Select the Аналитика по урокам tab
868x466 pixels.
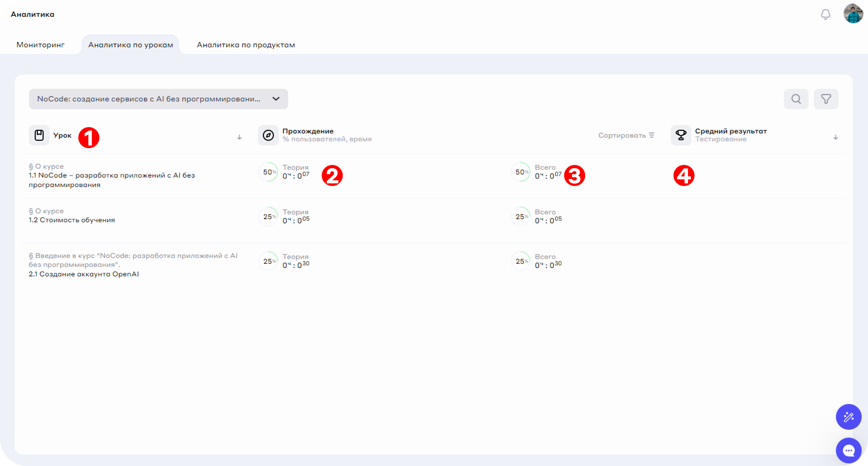pos(130,45)
